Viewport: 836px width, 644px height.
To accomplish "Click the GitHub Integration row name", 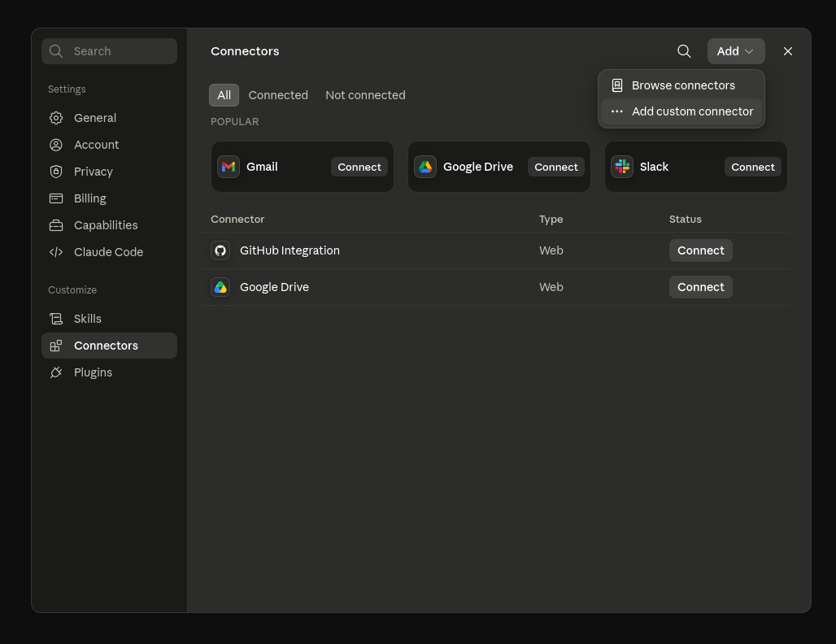I will (290, 250).
